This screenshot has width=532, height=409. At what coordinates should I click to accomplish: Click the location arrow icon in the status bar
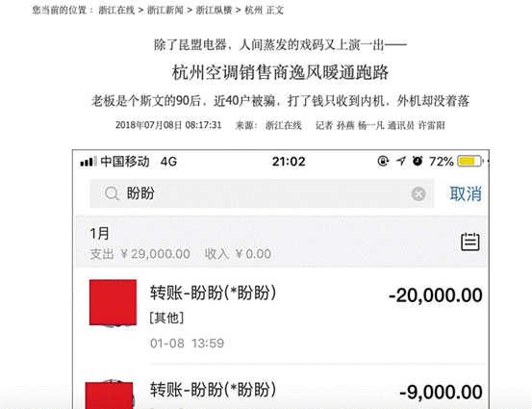[x=401, y=161]
